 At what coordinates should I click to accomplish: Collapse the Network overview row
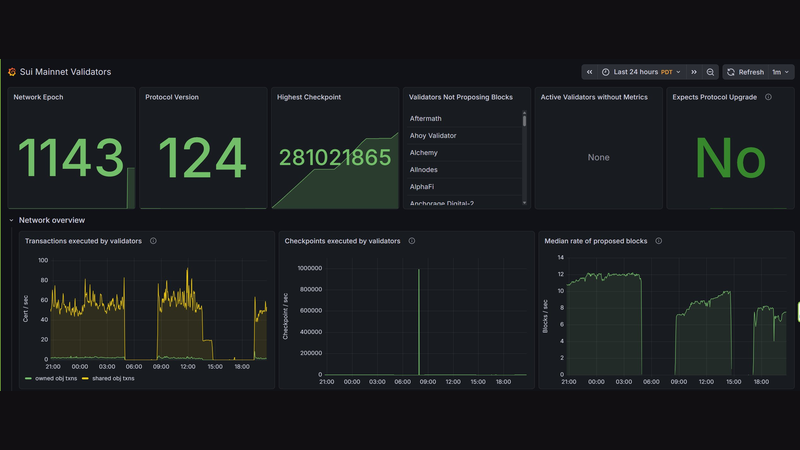tap(11, 220)
